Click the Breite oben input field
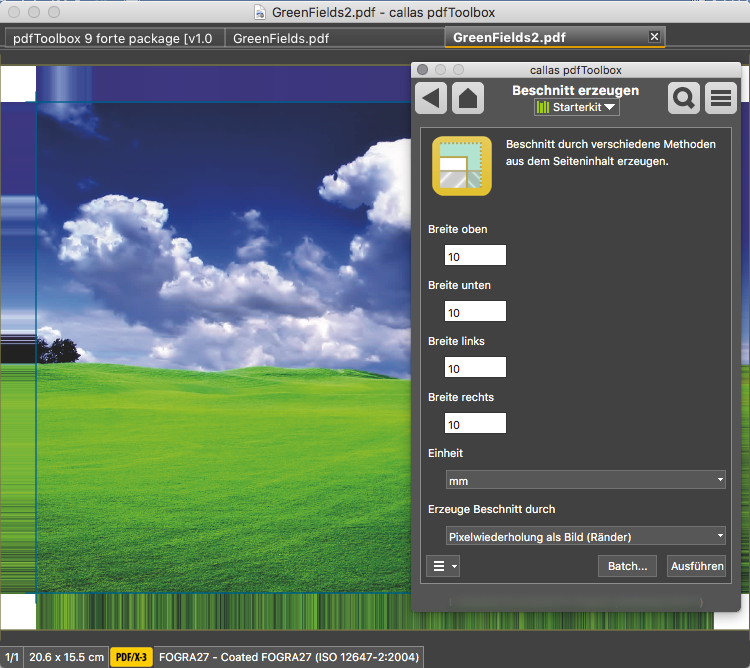 tap(475, 255)
